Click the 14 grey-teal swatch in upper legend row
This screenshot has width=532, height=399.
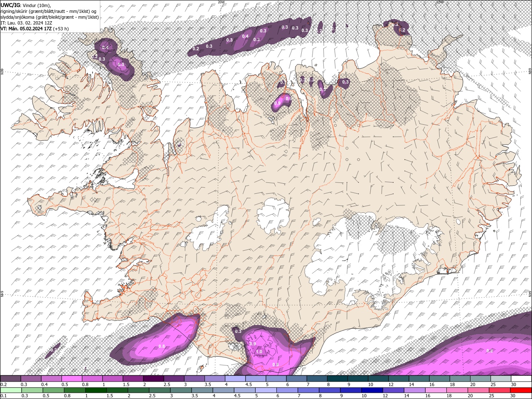tap(419, 379)
